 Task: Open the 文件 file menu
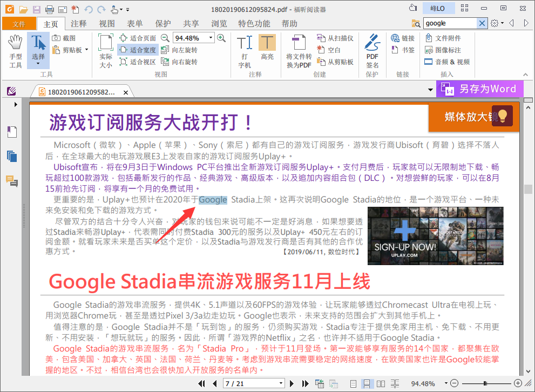pos(19,24)
